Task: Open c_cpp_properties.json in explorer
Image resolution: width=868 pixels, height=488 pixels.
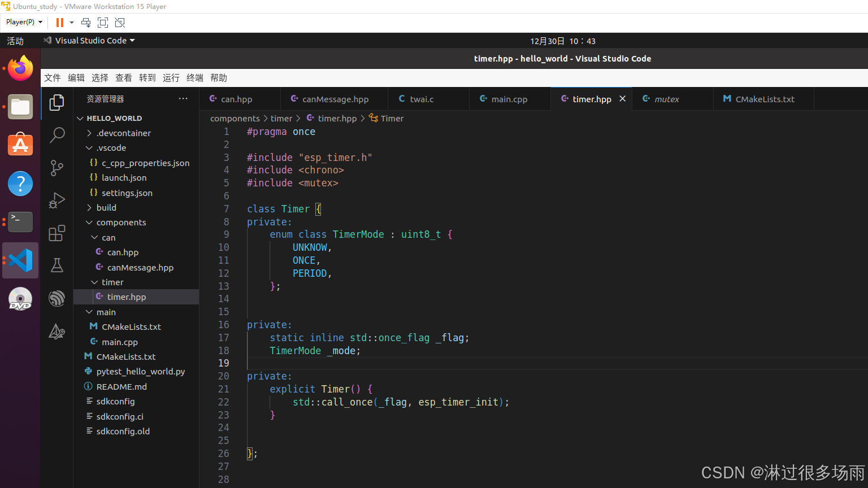Action: pyautogui.click(x=136, y=163)
